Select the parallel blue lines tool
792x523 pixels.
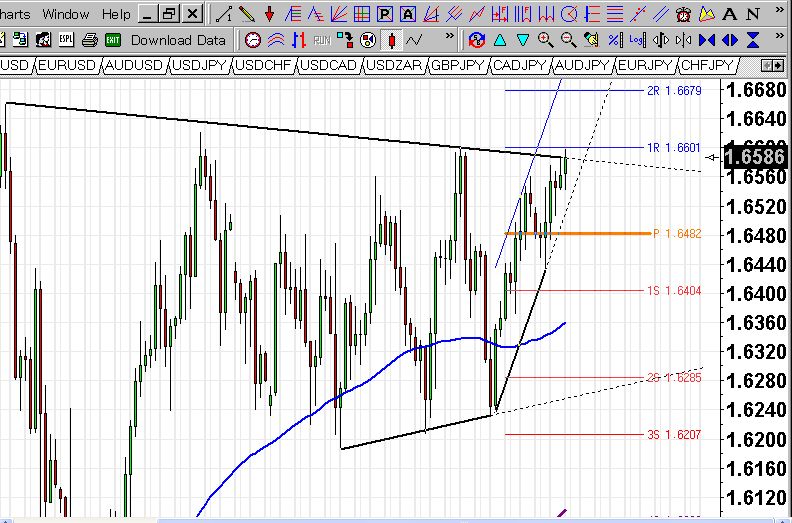[661, 14]
